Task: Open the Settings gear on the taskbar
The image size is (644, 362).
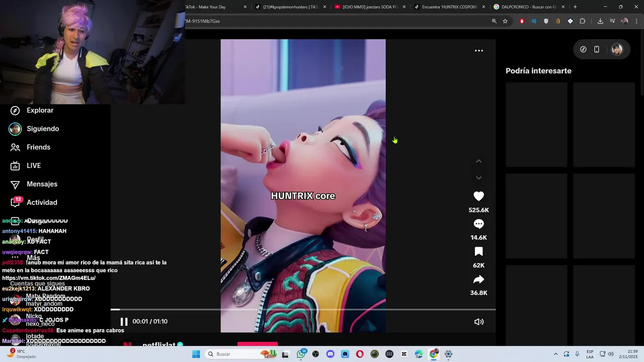Action: (448, 354)
